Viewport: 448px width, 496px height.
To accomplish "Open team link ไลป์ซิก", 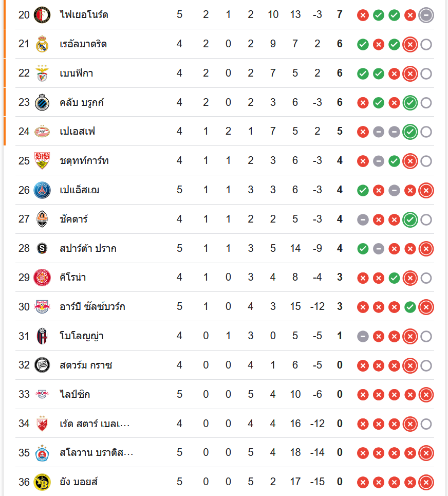I will click(75, 395).
